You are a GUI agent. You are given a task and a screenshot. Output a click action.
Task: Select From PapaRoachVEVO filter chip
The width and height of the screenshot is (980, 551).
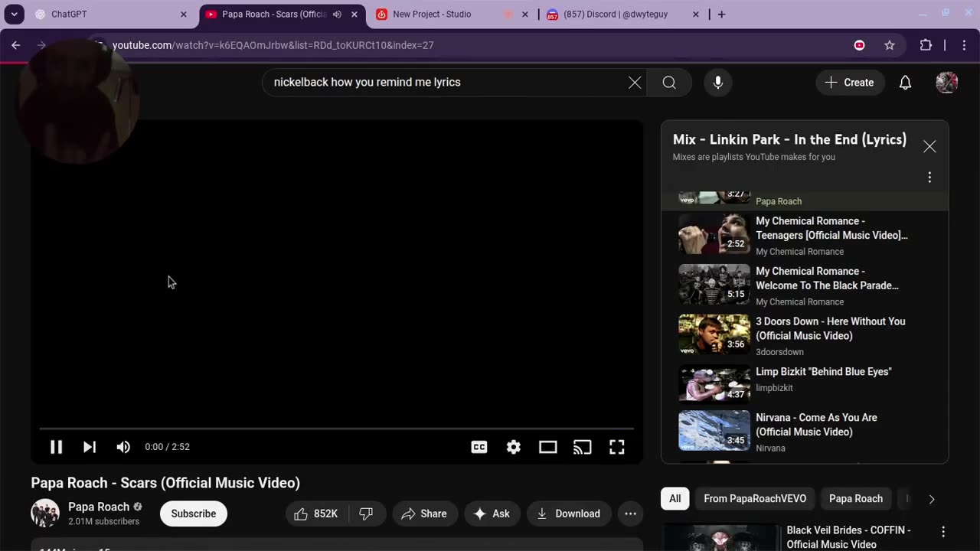(x=755, y=499)
